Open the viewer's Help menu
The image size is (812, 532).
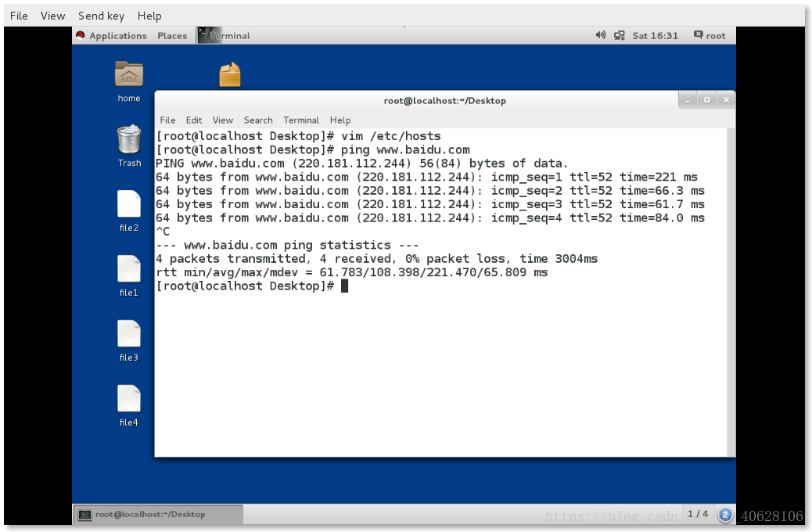pos(149,16)
